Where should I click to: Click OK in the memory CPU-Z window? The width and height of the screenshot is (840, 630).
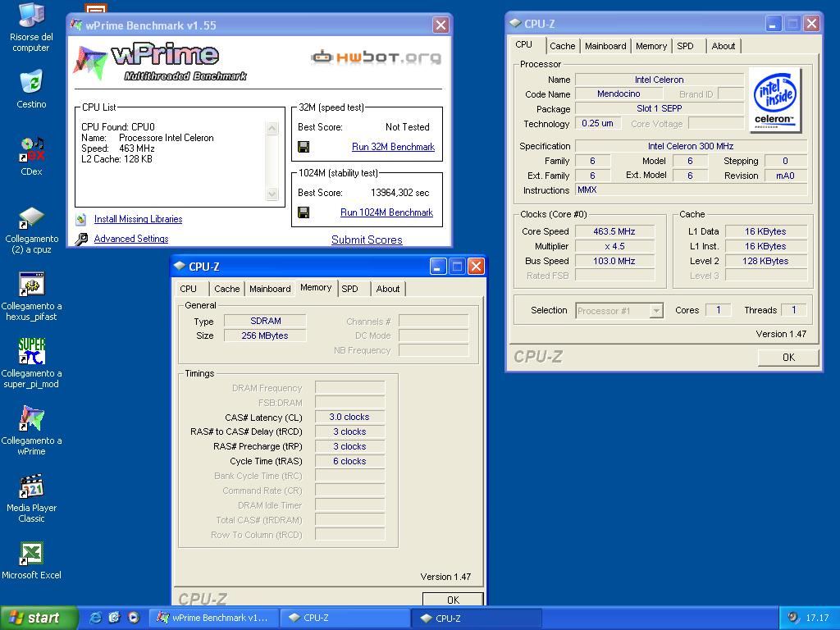[453, 600]
